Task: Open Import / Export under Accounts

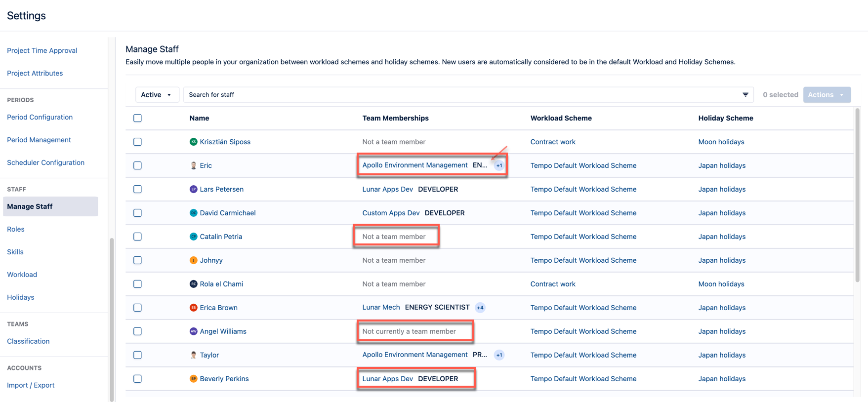Action: click(x=31, y=385)
